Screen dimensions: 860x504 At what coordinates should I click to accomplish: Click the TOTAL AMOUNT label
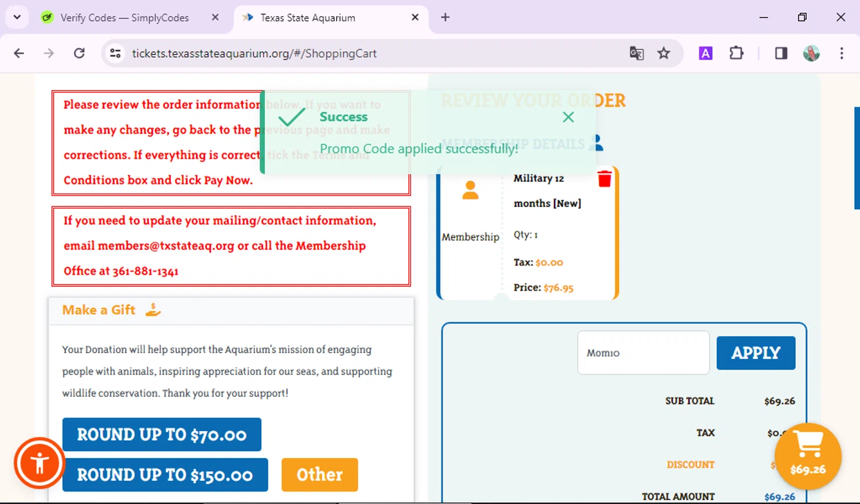(678, 497)
